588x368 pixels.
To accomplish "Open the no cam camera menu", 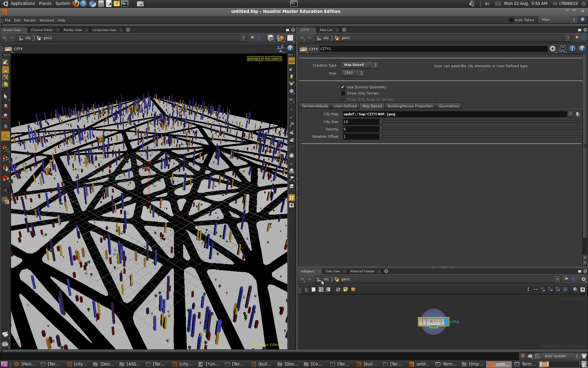I will (x=273, y=59).
